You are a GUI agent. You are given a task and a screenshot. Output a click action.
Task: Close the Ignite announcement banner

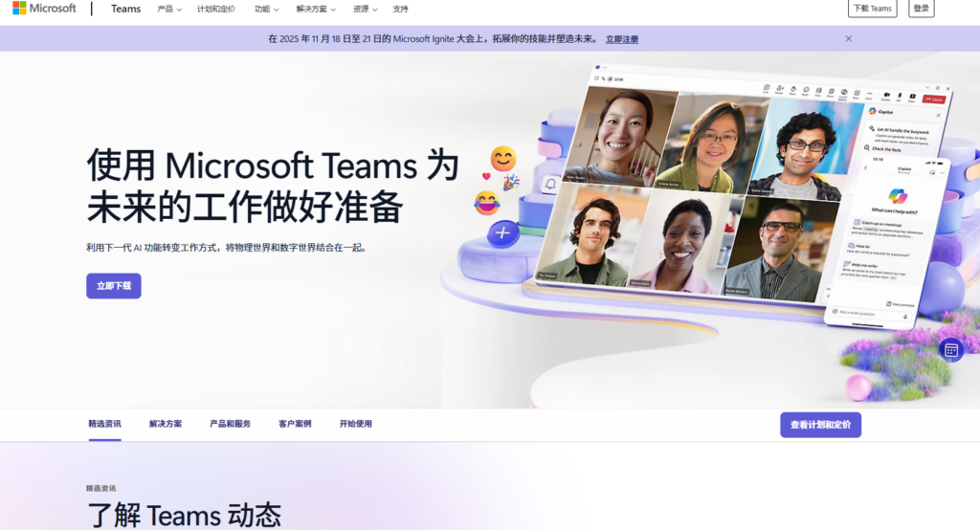(x=848, y=38)
